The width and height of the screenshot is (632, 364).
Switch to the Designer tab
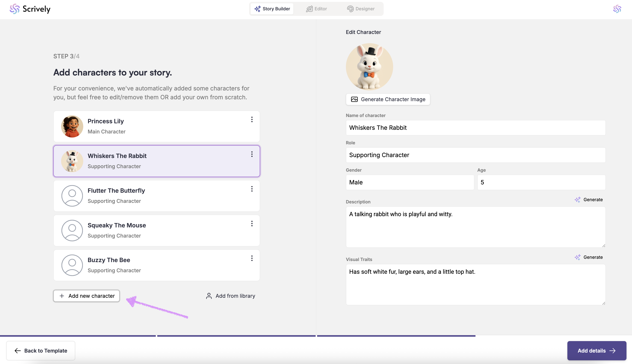pos(361,9)
